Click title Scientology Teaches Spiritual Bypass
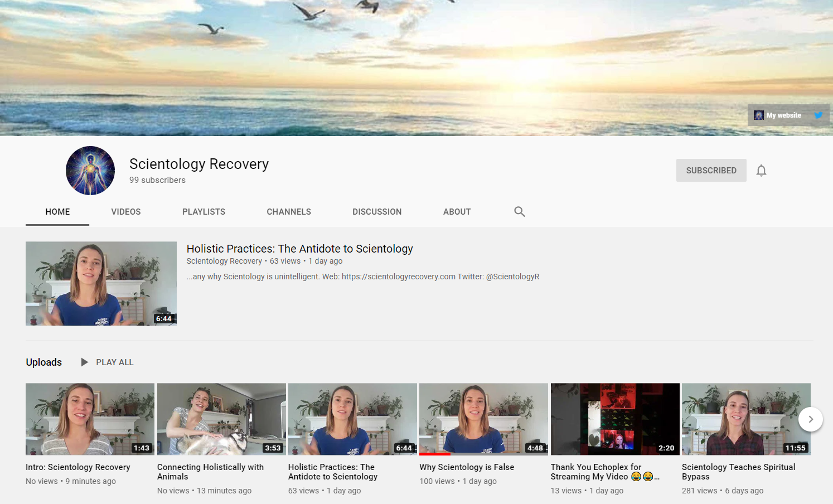 [x=738, y=472]
